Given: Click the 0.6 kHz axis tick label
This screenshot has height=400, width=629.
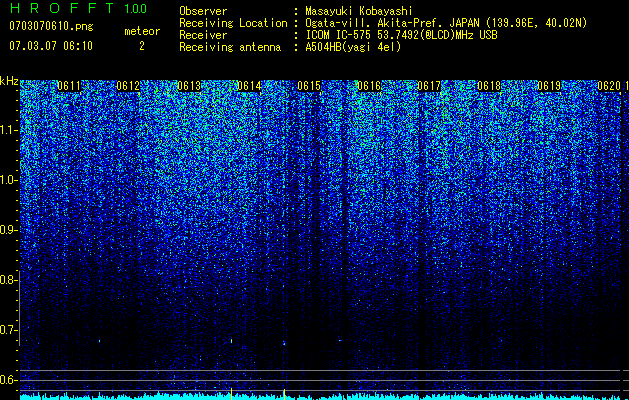Looking at the screenshot, I should pyautogui.click(x=8, y=380).
